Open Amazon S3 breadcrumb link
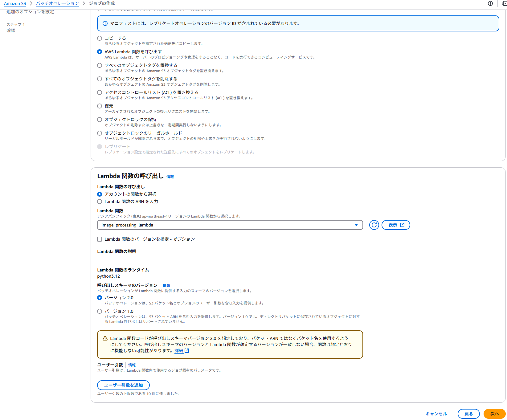Image resolution: width=507 pixels, height=420 pixels. point(15,3)
